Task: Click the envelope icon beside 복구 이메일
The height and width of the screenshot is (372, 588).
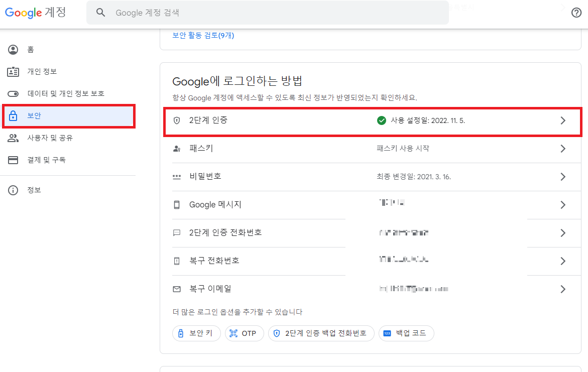Action: click(177, 289)
